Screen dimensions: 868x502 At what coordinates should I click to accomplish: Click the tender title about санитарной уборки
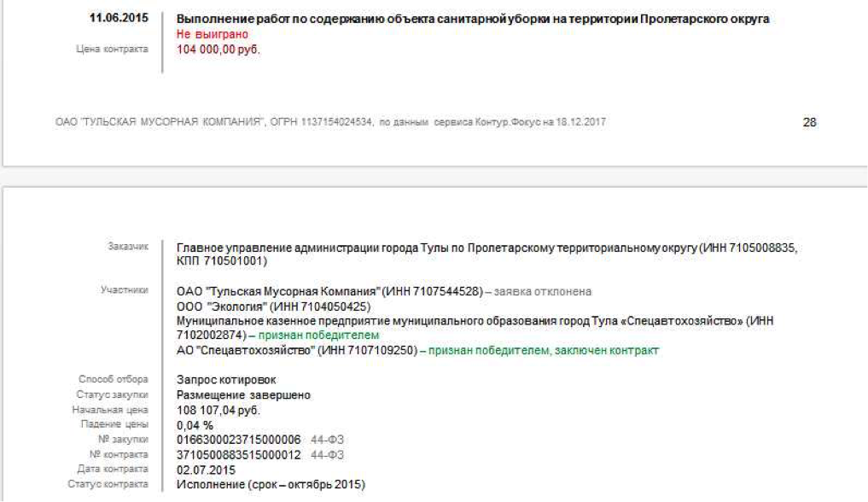(473, 19)
